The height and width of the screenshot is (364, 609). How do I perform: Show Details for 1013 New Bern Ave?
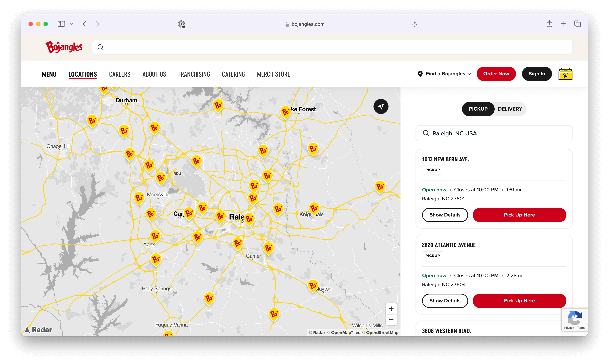pyautogui.click(x=445, y=215)
